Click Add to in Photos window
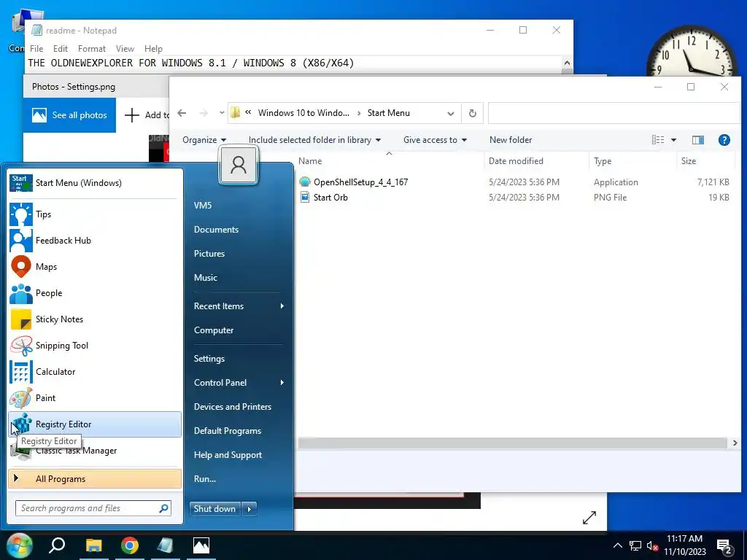The width and height of the screenshot is (747, 560). click(x=146, y=115)
